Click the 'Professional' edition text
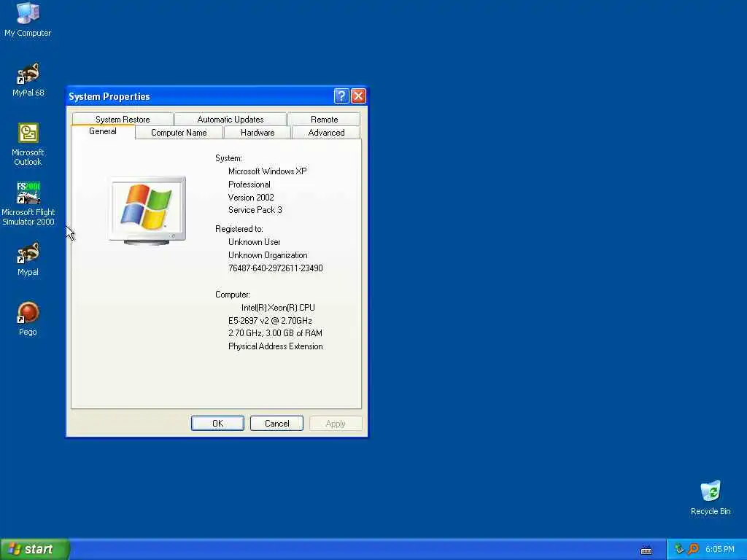Viewport: 747px width, 560px height. tap(249, 184)
